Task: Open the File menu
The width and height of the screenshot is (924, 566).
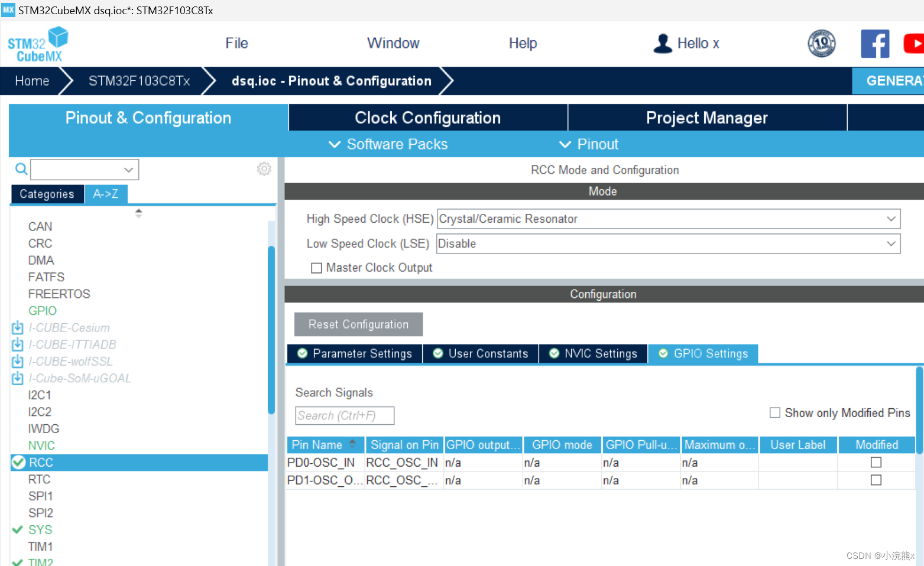Action: 236,43
